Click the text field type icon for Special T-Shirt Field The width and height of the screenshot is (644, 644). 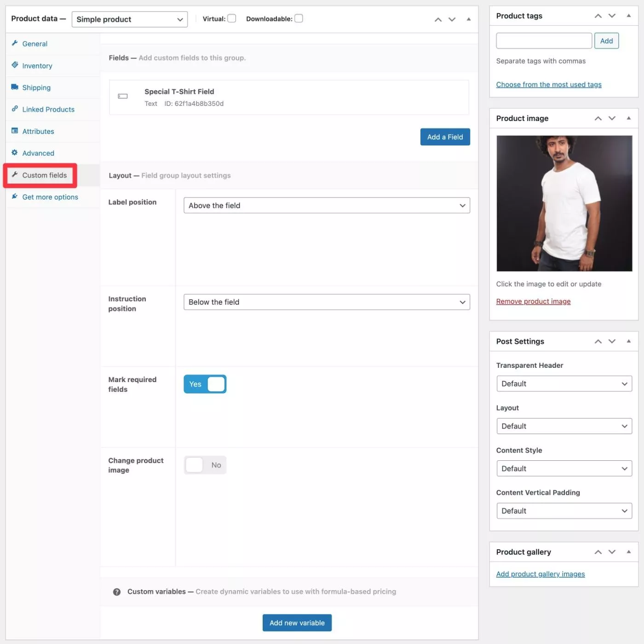coord(122,96)
